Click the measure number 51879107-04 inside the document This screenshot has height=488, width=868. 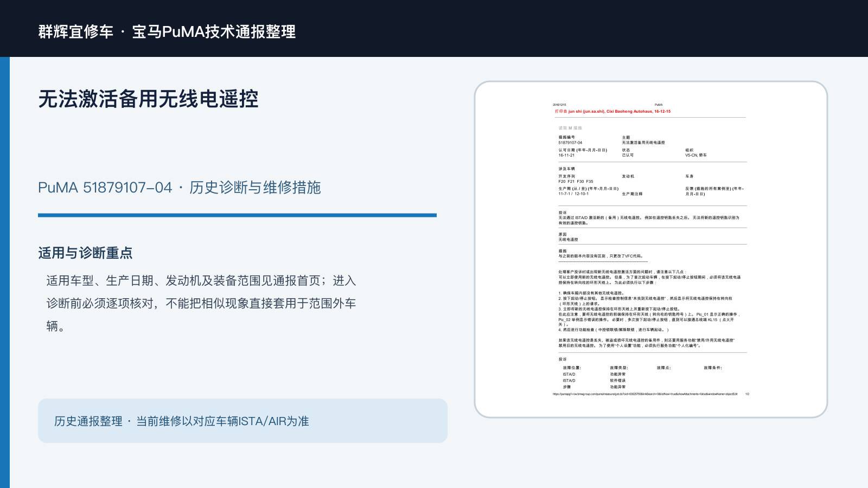pos(570,143)
